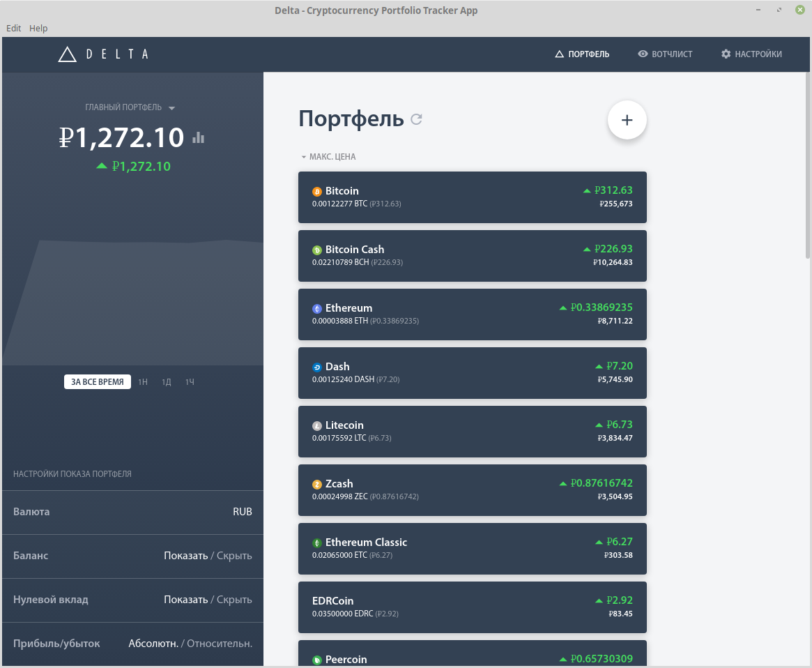Click Litecoin price ₽3,834.47

(615, 438)
